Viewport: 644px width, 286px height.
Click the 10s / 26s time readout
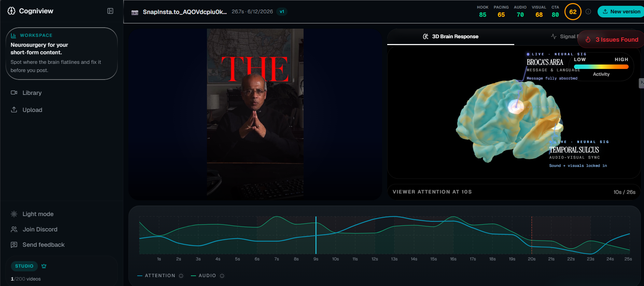tap(624, 192)
